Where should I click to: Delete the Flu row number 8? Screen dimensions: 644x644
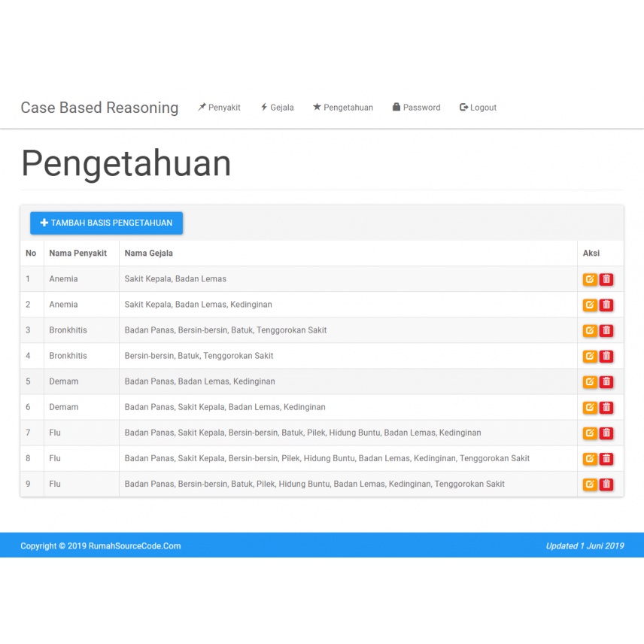(606, 459)
